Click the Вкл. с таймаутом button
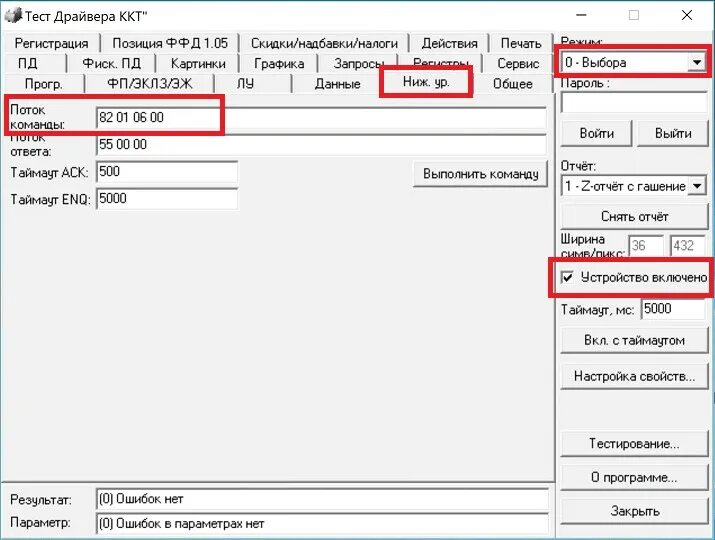715x540 pixels. [634, 340]
